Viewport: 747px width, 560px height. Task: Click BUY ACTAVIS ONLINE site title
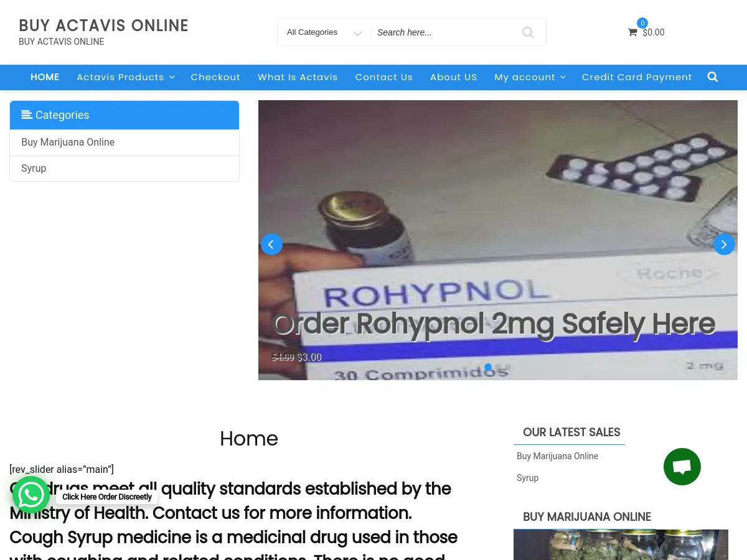point(103,26)
